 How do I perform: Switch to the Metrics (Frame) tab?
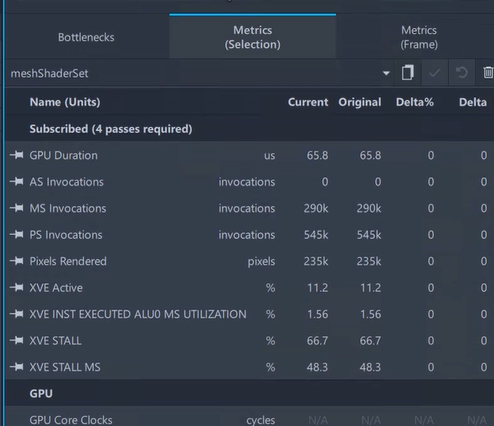(419, 37)
